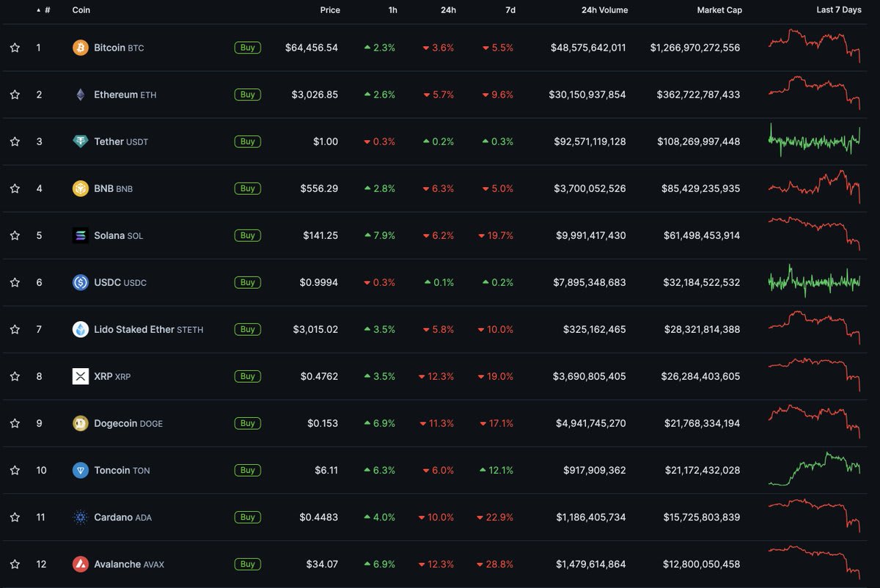
Task: Favorite Bitcoin with its star
Action: tap(15, 48)
